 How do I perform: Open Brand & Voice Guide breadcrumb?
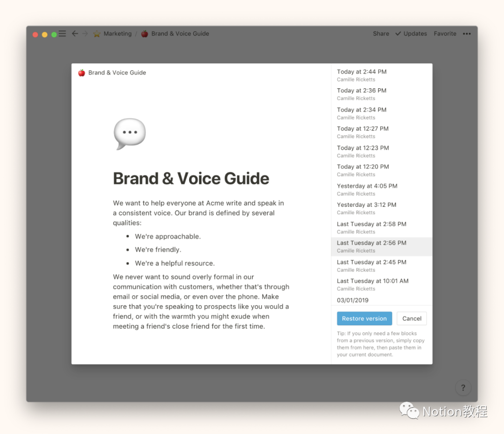[x=180, y=34]
